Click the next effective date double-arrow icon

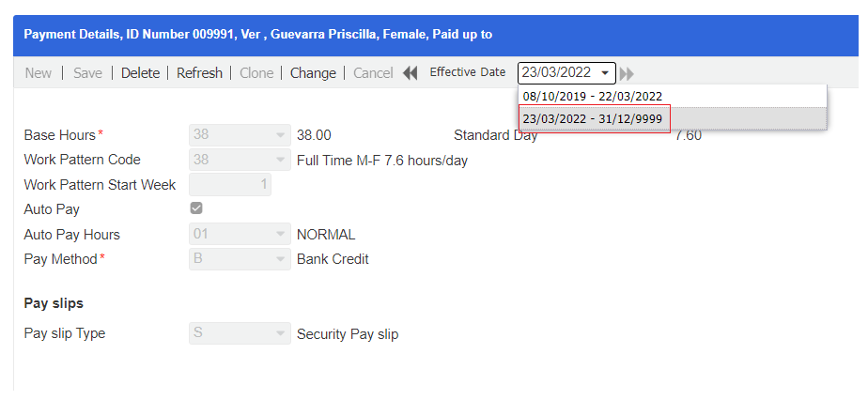[x=627, y=74]
